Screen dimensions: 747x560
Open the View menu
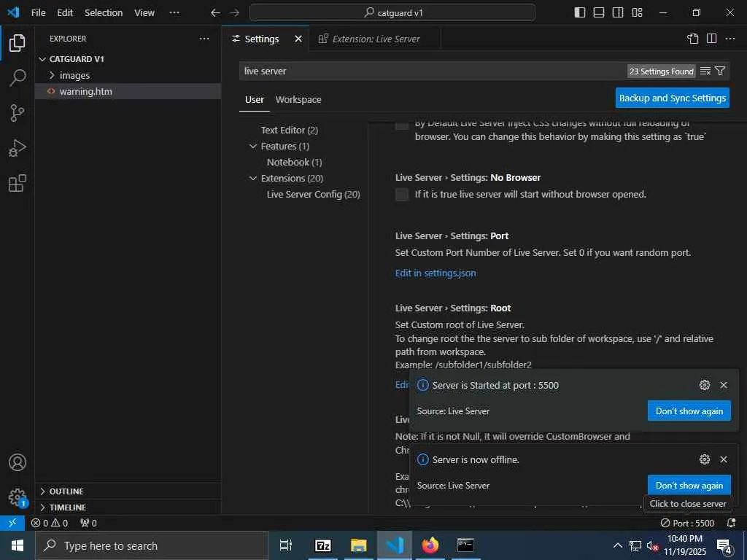click(144, 13)
